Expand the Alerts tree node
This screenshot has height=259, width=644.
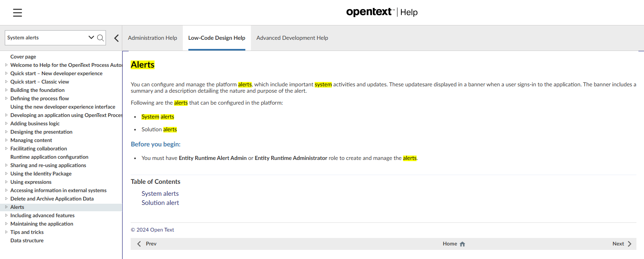(6, 207)
